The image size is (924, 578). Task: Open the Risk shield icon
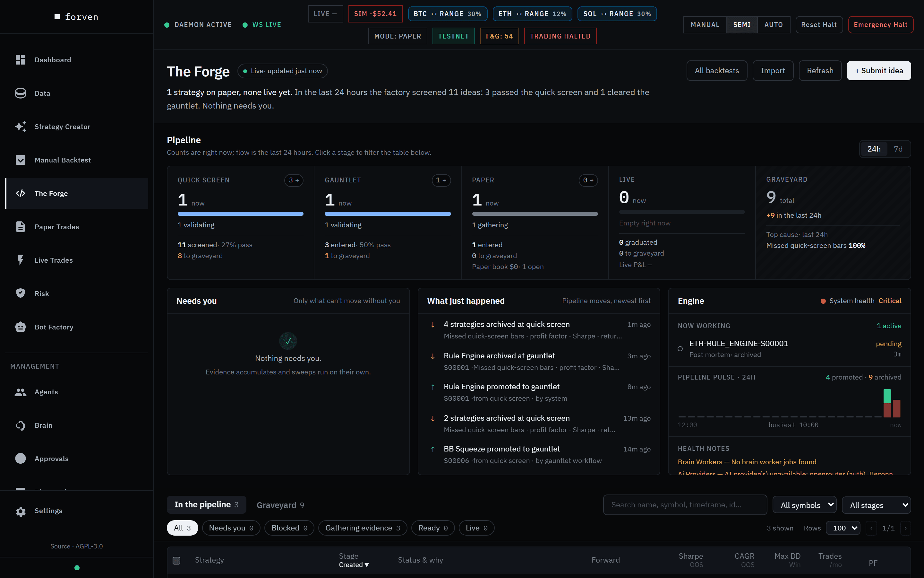[x=20, y=293]
